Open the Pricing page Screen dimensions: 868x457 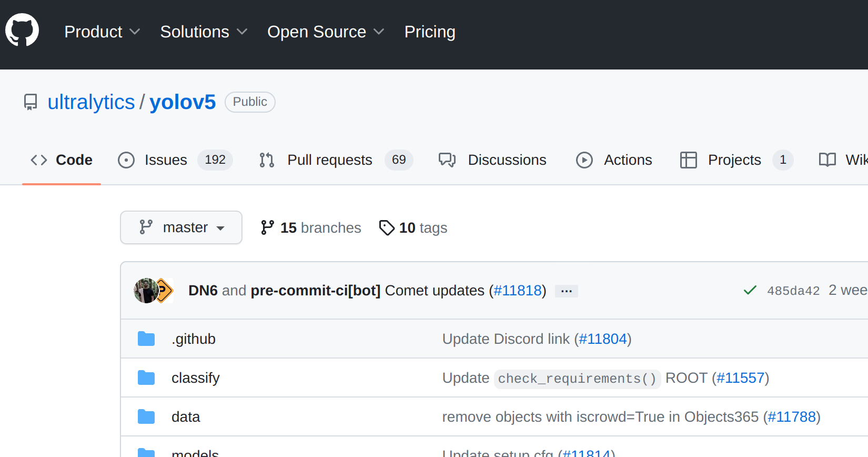pos(430,32)
